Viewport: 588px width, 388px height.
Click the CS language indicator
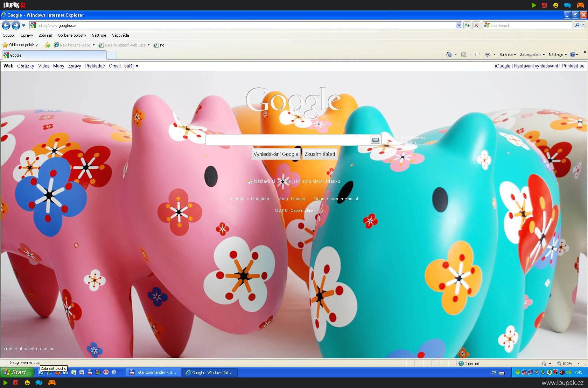(x=494, y=373)
